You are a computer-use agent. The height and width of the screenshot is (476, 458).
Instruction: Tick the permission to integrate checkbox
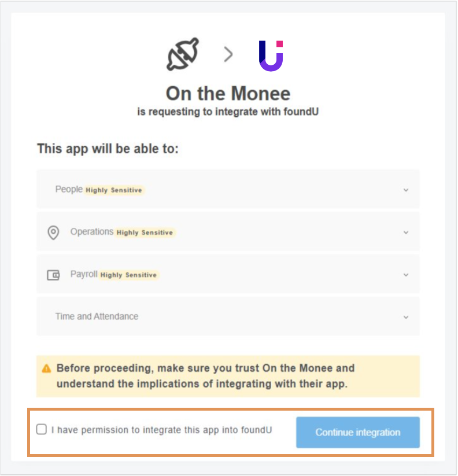click(42, 429)
